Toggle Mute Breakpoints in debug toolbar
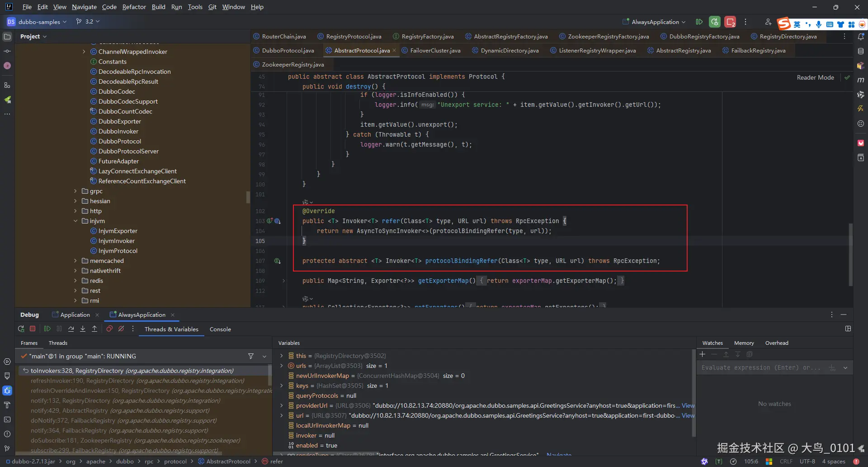The image size is (868, 467). 121,329
